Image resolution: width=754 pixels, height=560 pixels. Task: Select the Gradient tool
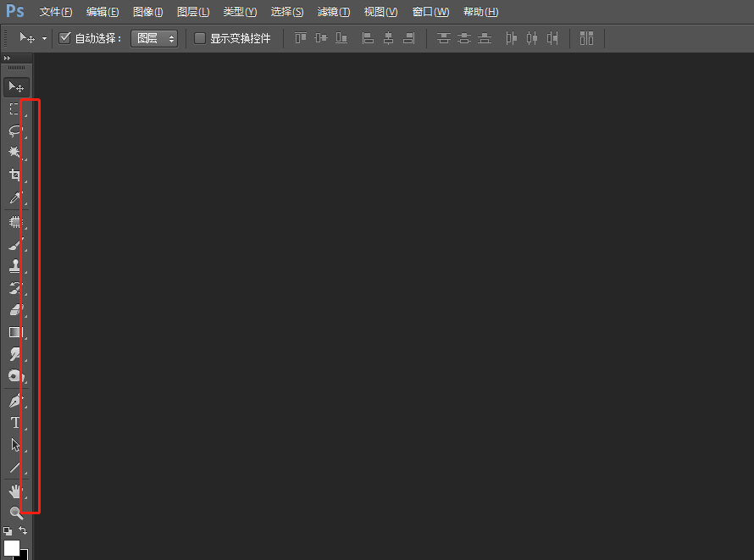point(15,332)
